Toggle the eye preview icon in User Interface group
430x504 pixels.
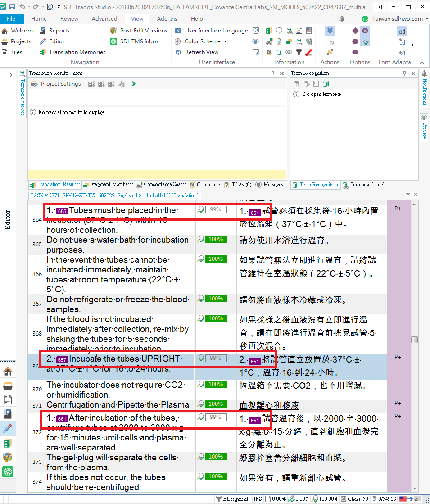[x=255, y=41]
